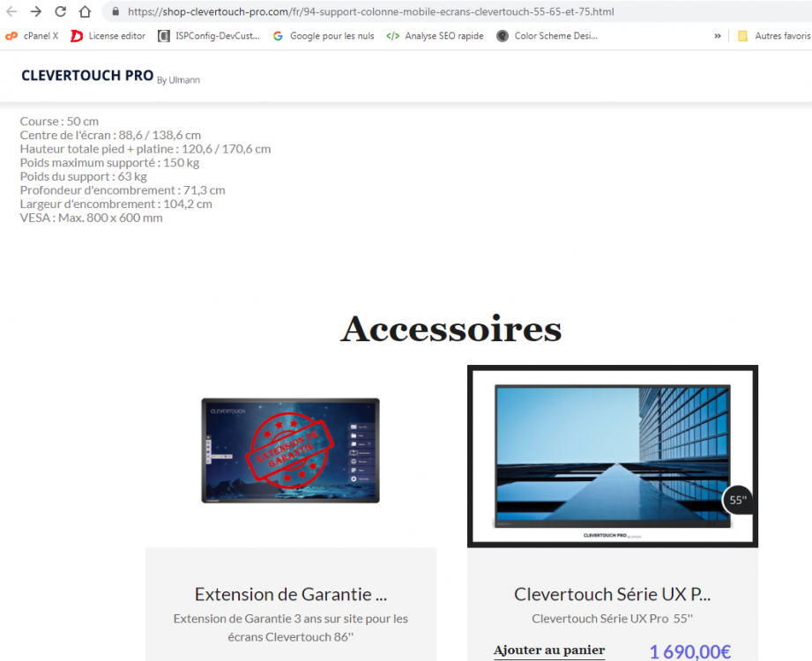Click the 'Course : 50 cm' line
Image resolution: width=812 pixels, height=661 pixels.
point(59,121)
